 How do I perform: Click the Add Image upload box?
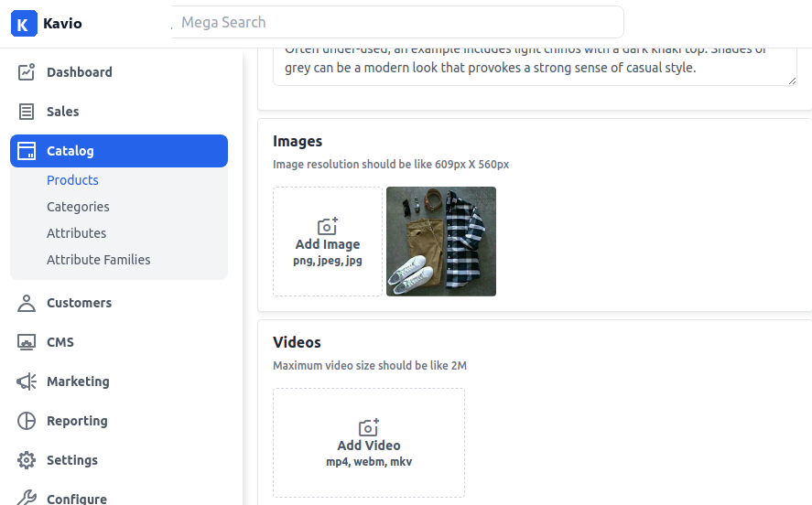point(328,242)
